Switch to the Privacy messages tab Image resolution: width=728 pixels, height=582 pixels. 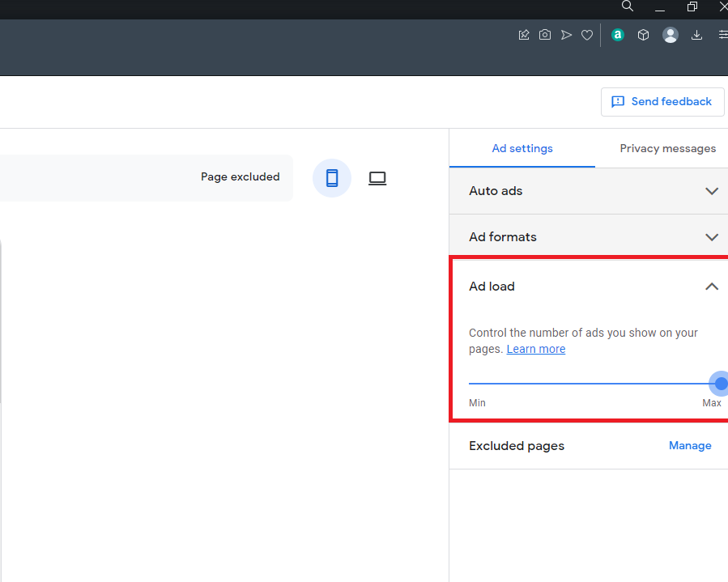click(x=667, y=148)
